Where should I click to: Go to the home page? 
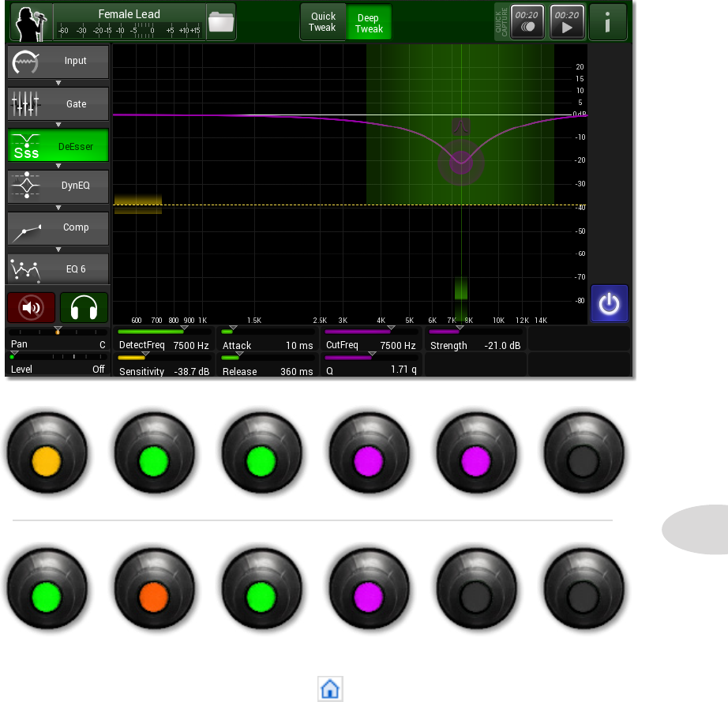330,689
